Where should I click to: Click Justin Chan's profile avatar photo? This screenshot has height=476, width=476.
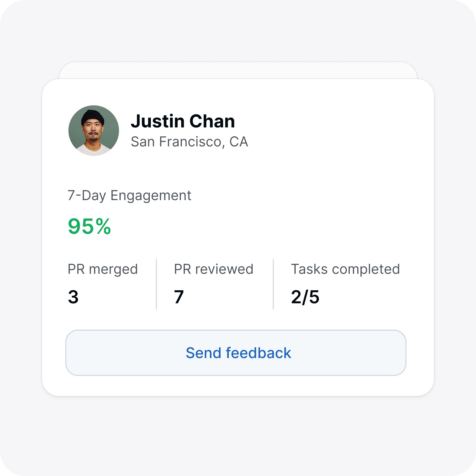tap(94, 131)
